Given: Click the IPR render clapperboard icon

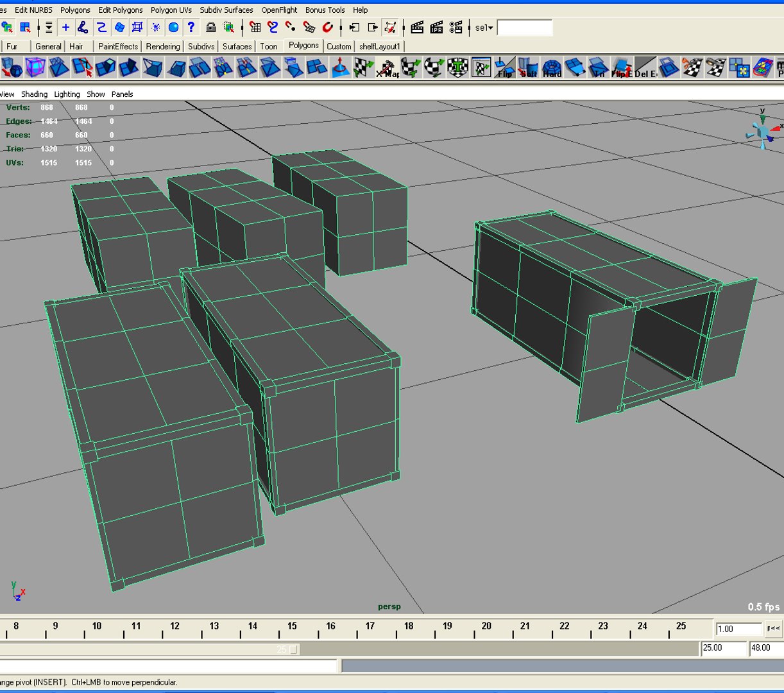Looking at the screenshot, I should coord(436,27).
